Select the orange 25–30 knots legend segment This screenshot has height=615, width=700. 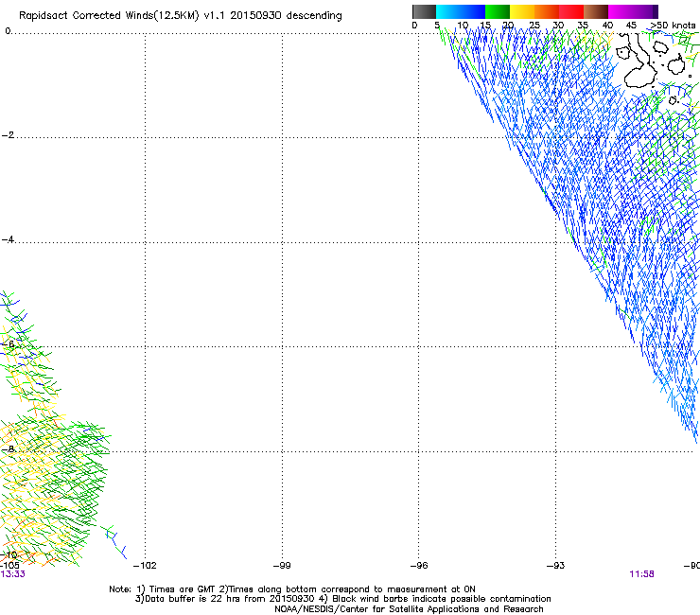(547, 11)
